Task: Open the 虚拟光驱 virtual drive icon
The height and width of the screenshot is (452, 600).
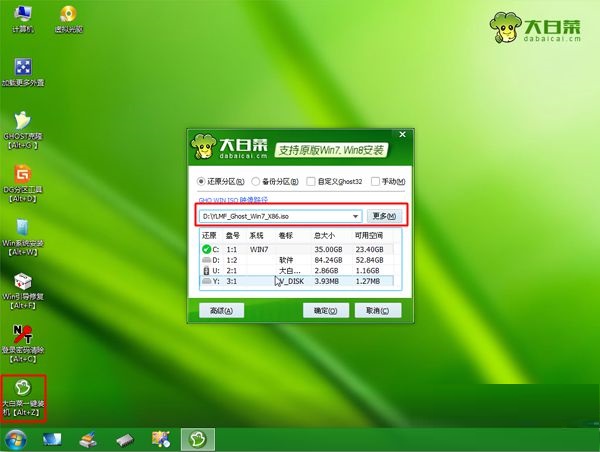Action: click(x=68, y=17)
